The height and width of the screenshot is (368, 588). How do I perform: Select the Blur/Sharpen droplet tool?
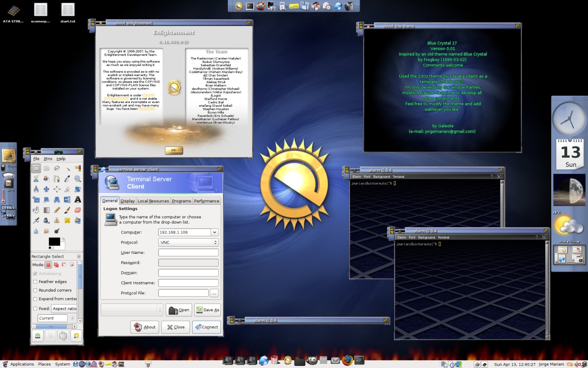click(36, 231)
